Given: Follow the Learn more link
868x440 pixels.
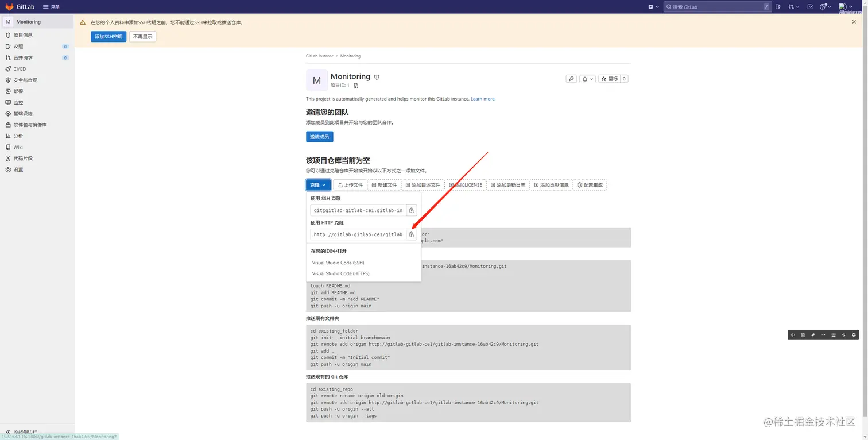Looking at the screenshot, I should coord(483,99).
